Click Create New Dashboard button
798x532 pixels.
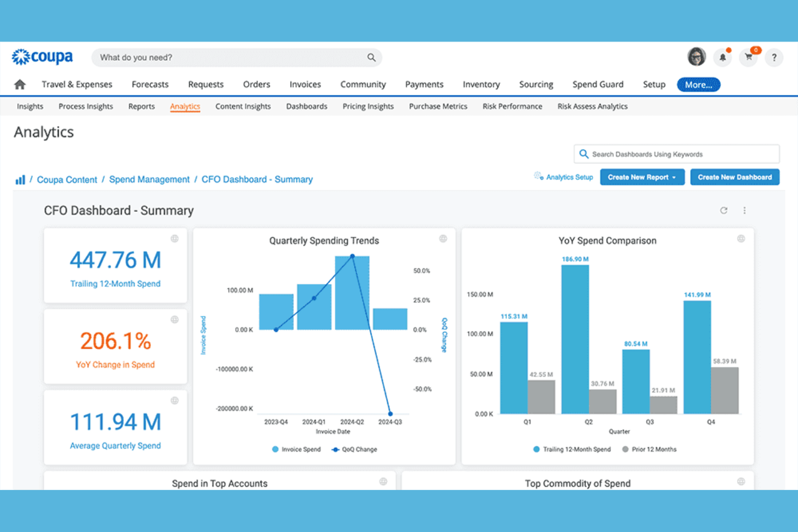735,177
